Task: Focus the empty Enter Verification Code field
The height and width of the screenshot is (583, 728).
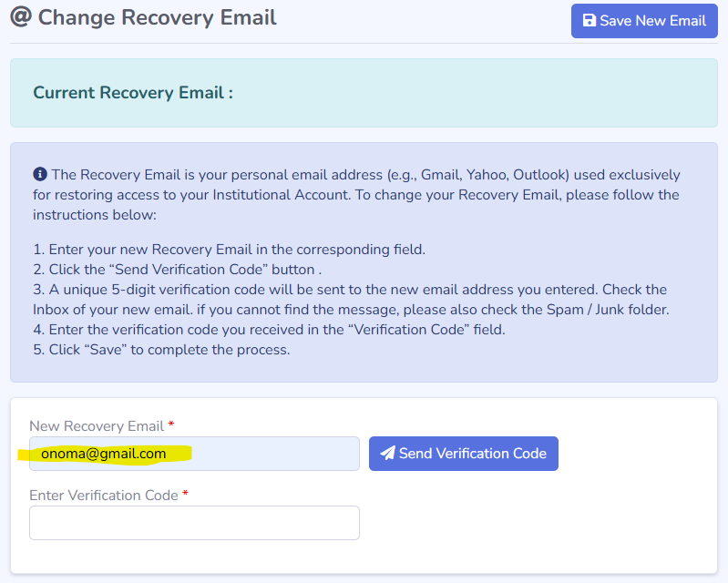Action: pyautogui.click(x=194, y=523)
